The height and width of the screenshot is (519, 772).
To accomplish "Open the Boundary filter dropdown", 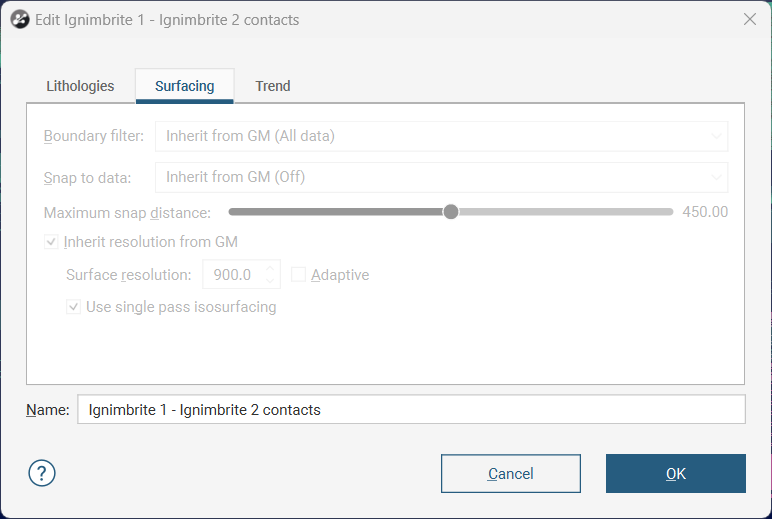I will click(x=441, y=136).
